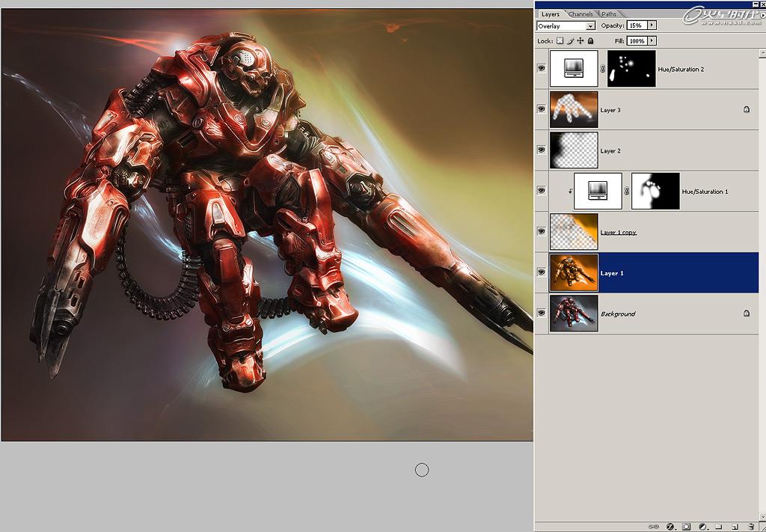Select the Hue/Saturation 2 adjustment icon thumbnail
Viewport: 766px width, 532px height.
pyautogui.click(x=574, y=68)
